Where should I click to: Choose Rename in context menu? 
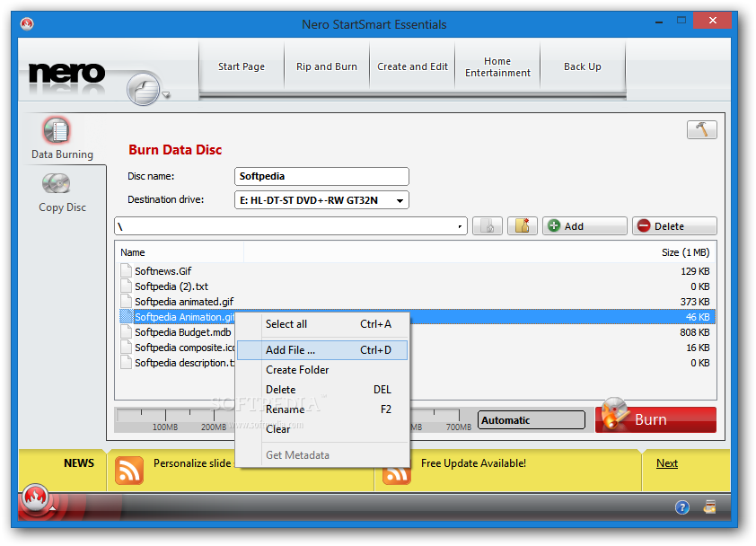click(322, 409)
